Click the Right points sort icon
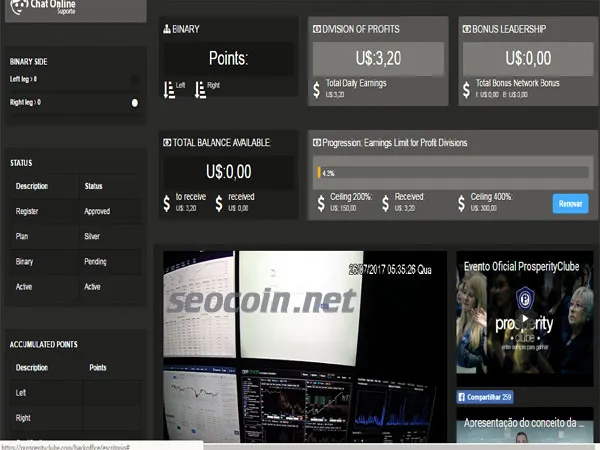The width and height of the screenshot is (600, 450). click(200, 90)
